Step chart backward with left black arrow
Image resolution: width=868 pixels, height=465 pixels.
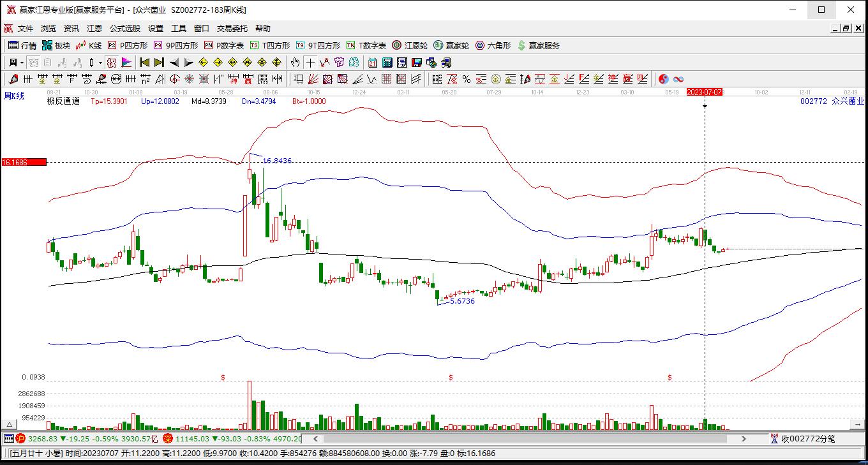pos(174,63)
